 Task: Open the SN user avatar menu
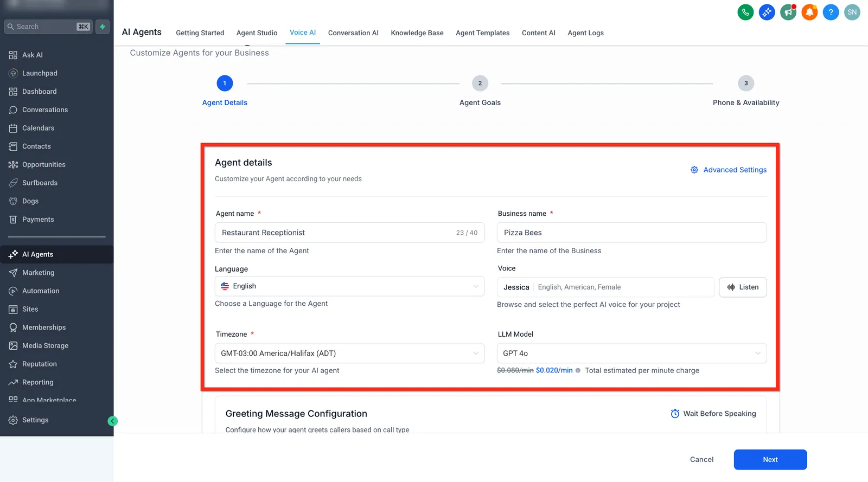tap(852, 12)
